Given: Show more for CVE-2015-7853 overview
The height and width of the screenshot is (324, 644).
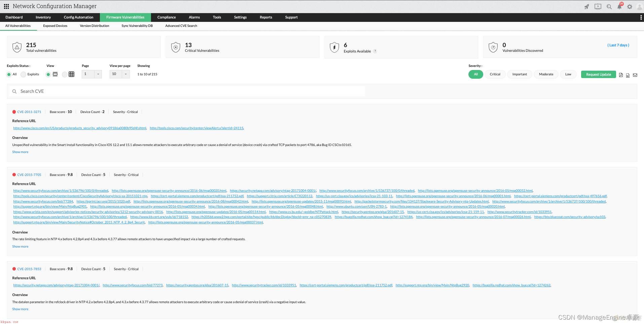Looking at the screenshot, I should (20, 309).
